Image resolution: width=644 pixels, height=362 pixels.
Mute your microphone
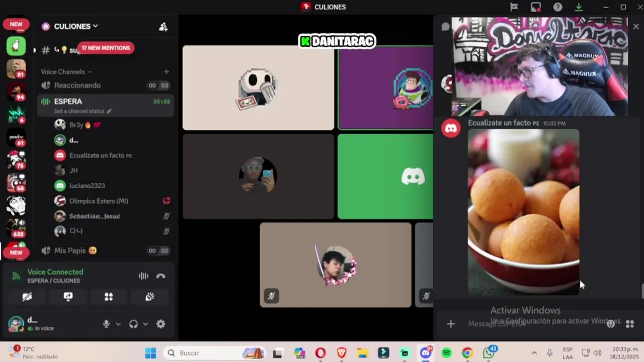pyautogui.click(x=106, y=324)
